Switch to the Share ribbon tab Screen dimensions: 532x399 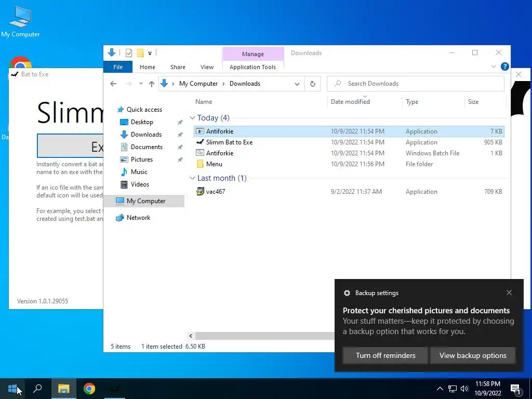178,67
